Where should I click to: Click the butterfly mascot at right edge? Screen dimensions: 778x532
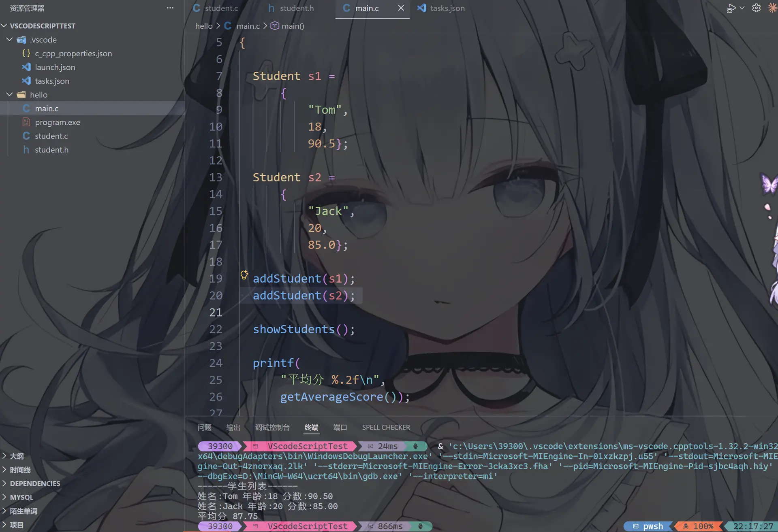(769, 184)
